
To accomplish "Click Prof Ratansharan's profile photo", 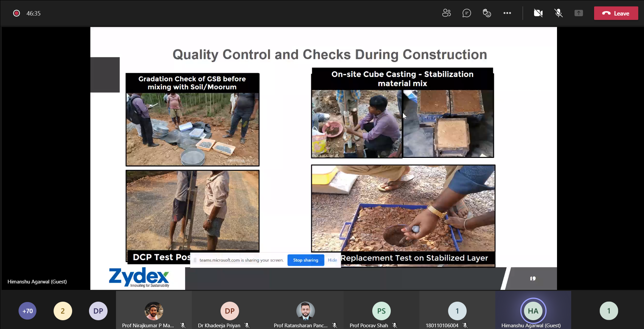I will [305, 311].
